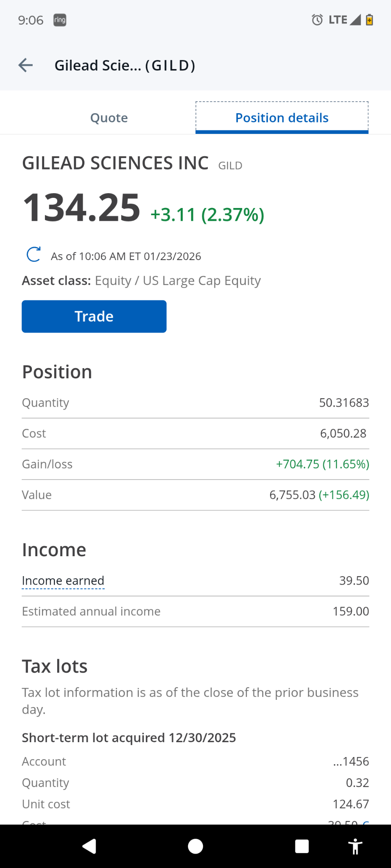Refresh the quote with circular arrow icon
The image size is (391, 868).
(34, 255)
